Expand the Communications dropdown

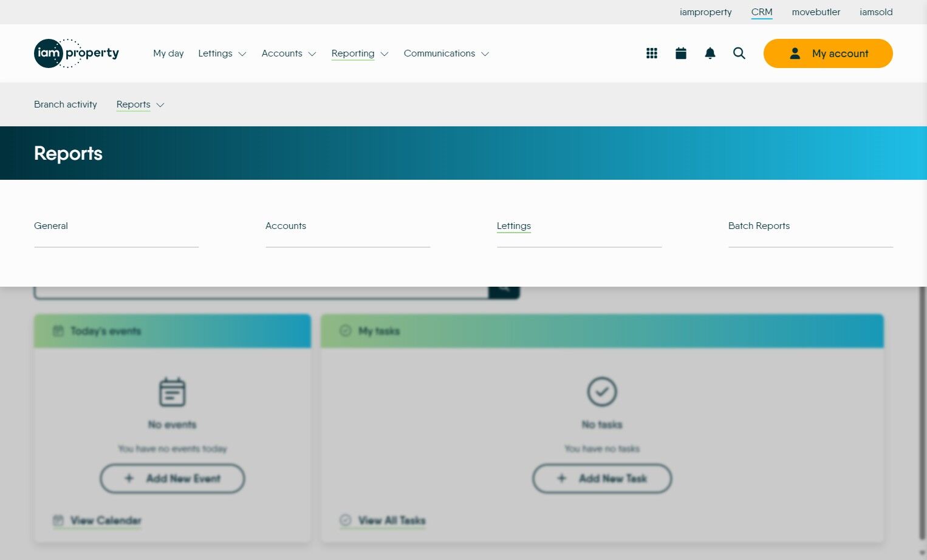[x=446, y=53]
